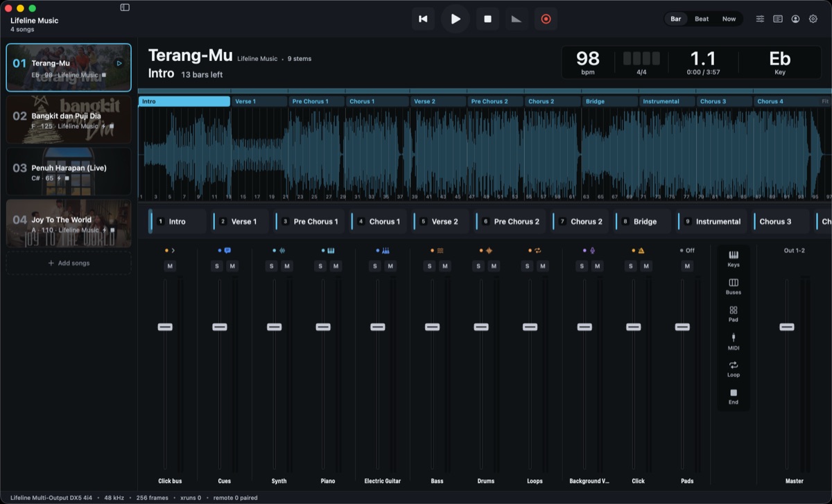Click the Electric Guitar channel icon
The height and width of the screenshot is (504, 832).
385,250
